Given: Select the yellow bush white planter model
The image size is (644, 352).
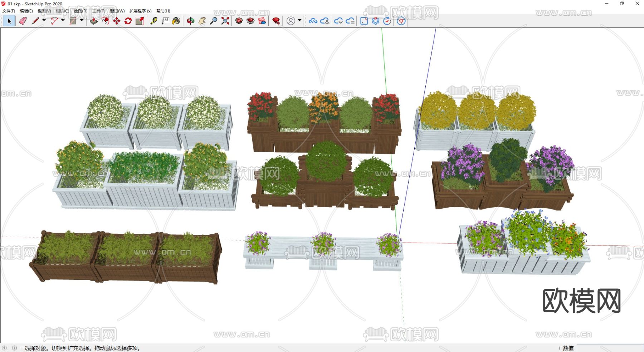Looking at the screenshot, I should point(475,120).
